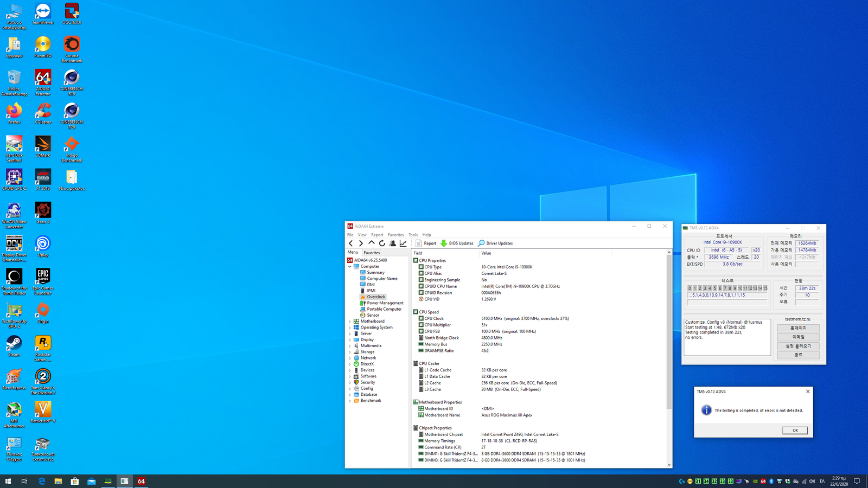Collapse the Computer tree node
868x488 pixels.
click(350, 266)
